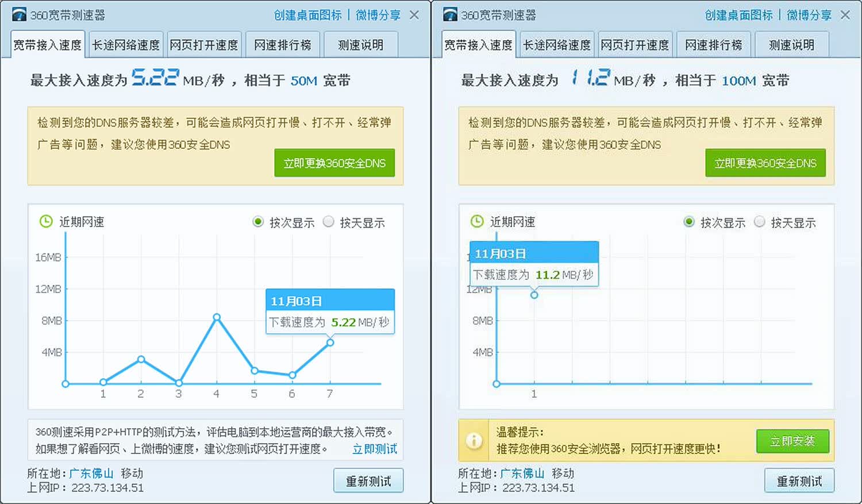
Task: Click the peak data point at test 4
Action: [x=217, y=317]
